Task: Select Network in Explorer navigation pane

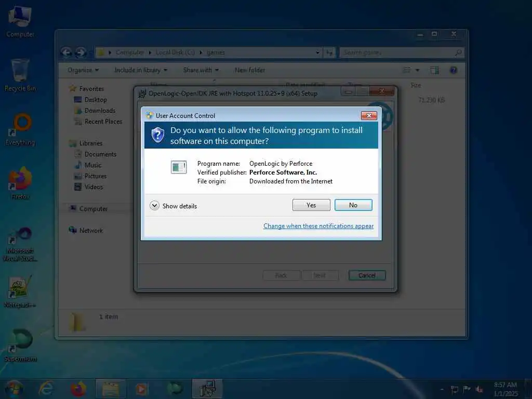Action: coord(90,230)
